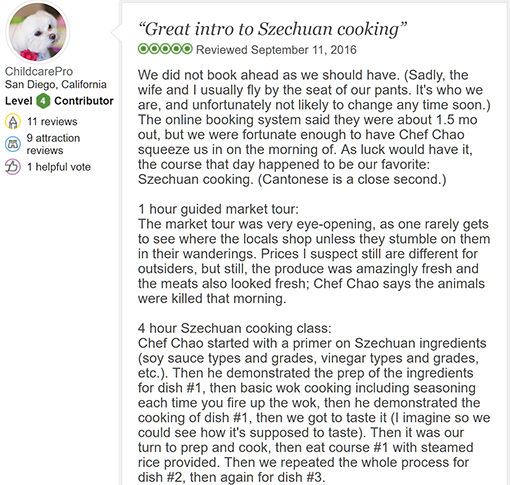510x485 pixels.
Task: Open the ChildcarePro username link
Action: [39, 71]
